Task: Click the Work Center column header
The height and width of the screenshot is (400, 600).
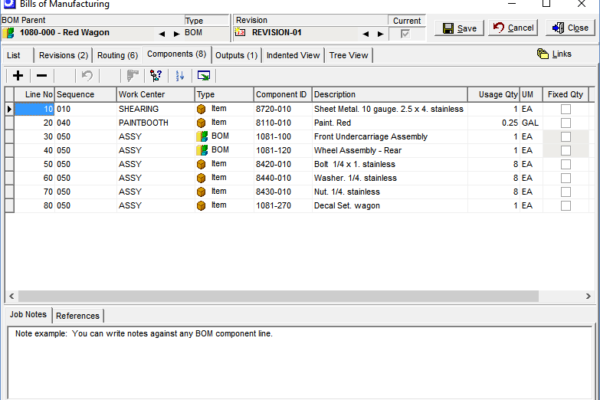Action: click(155, 95)
